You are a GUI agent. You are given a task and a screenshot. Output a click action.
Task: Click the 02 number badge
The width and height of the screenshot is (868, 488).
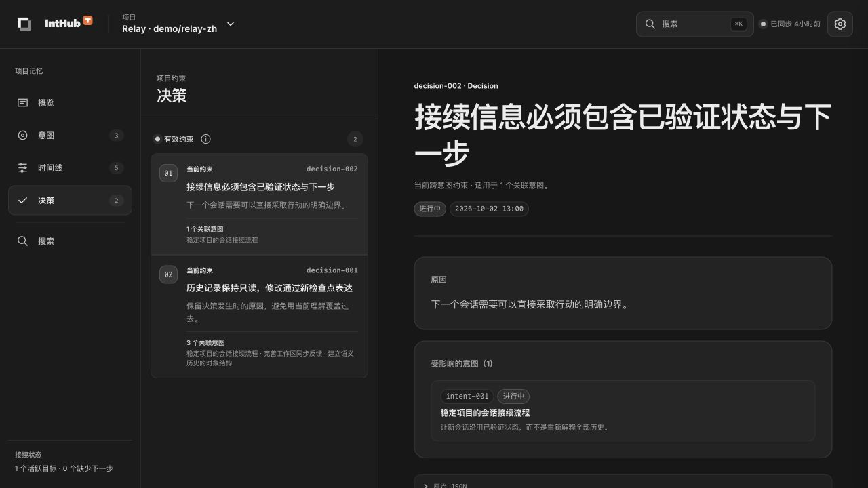(168, 274)
